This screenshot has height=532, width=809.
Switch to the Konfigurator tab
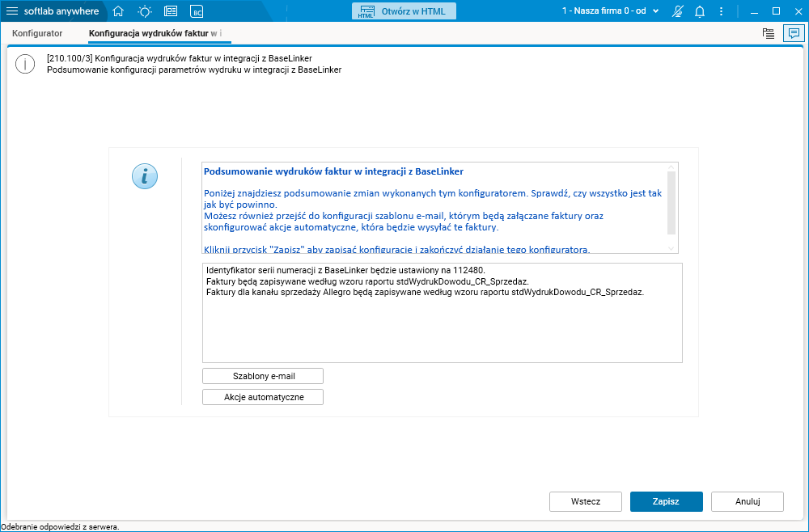point(39,33)
